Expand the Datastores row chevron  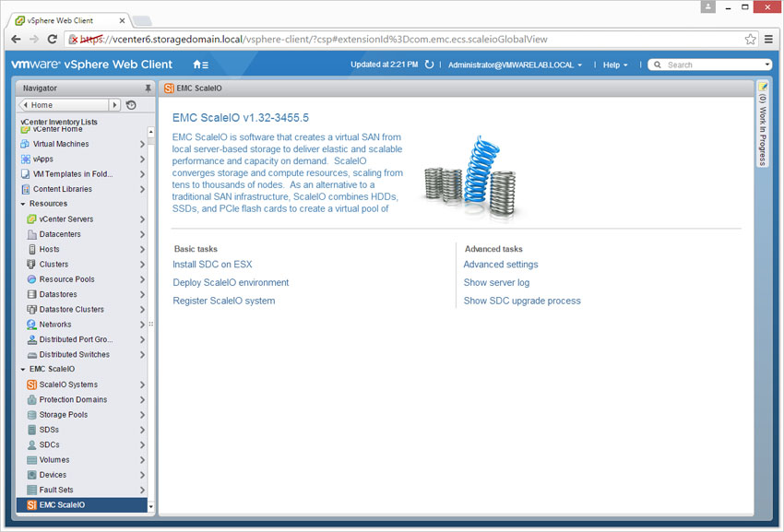(x=142, y=294)
